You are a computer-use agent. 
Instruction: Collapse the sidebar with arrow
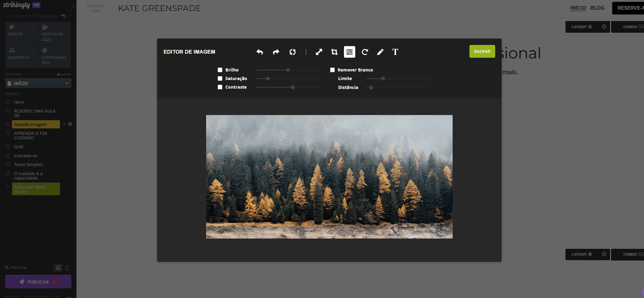[73, 5]
